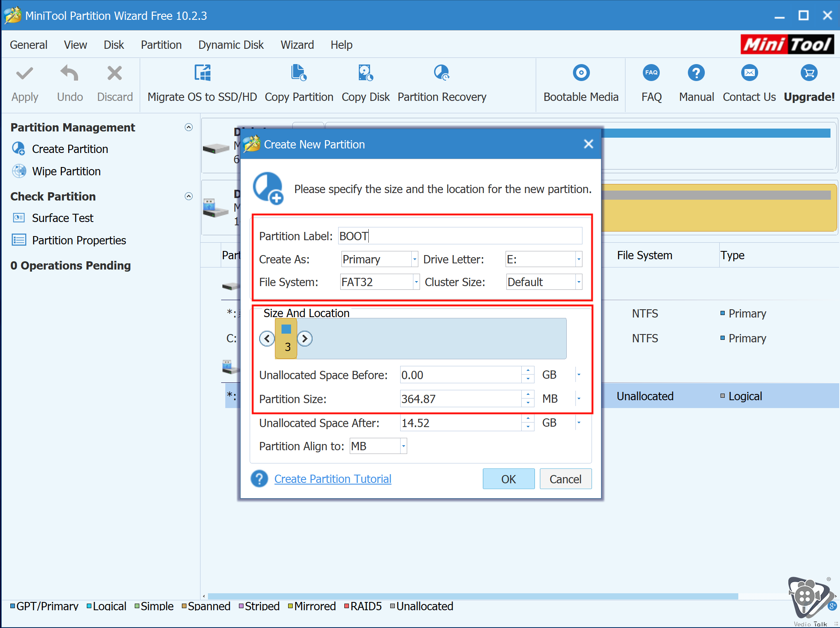
Task: Increase Unallocated Space Before with up stepper
Action: (x=528, y=370)
